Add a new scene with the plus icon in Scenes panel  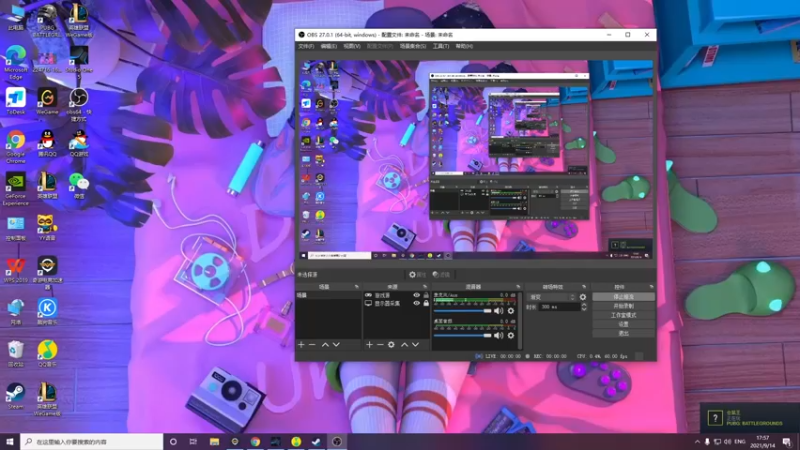[301, 345]
